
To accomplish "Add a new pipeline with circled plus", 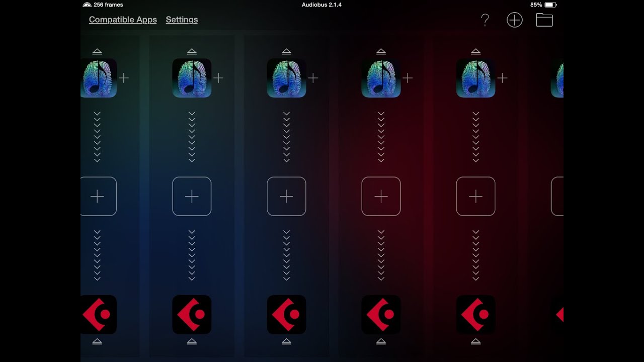I will (515, 20).
